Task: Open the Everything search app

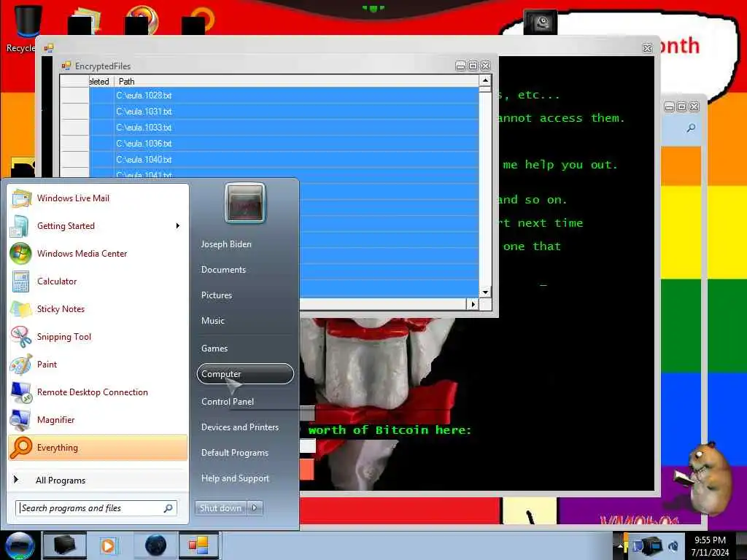Action: pyautogui.click(x=98, y=448)
